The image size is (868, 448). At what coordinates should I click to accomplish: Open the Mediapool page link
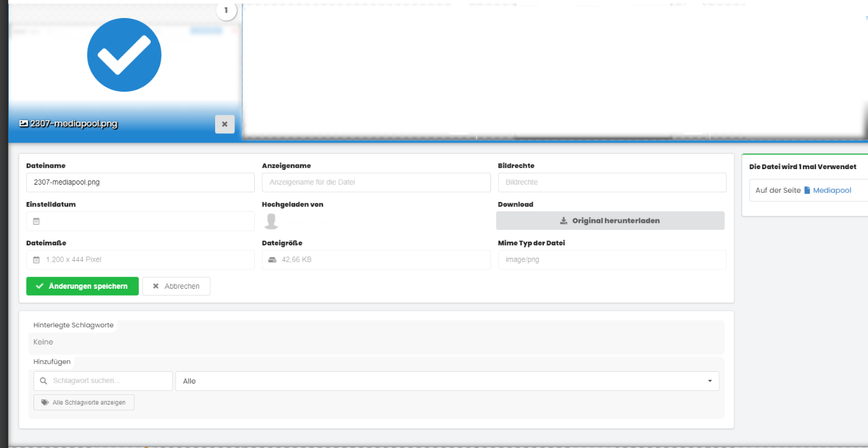tap(831, 190)
